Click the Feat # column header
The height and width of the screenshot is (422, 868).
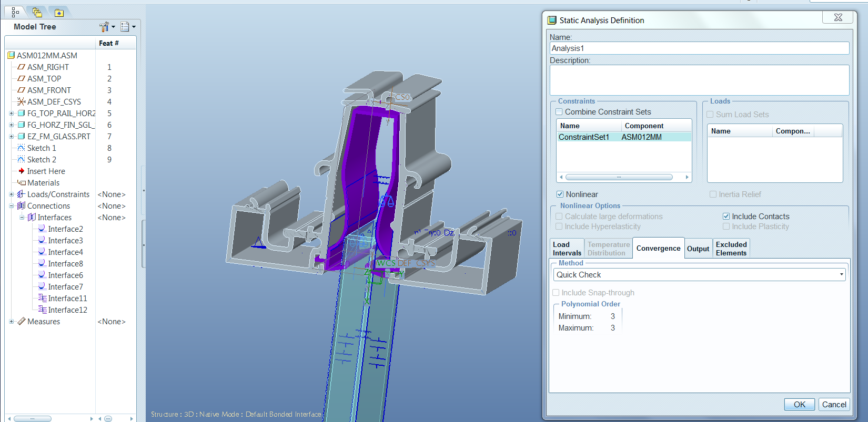[116, 43]
